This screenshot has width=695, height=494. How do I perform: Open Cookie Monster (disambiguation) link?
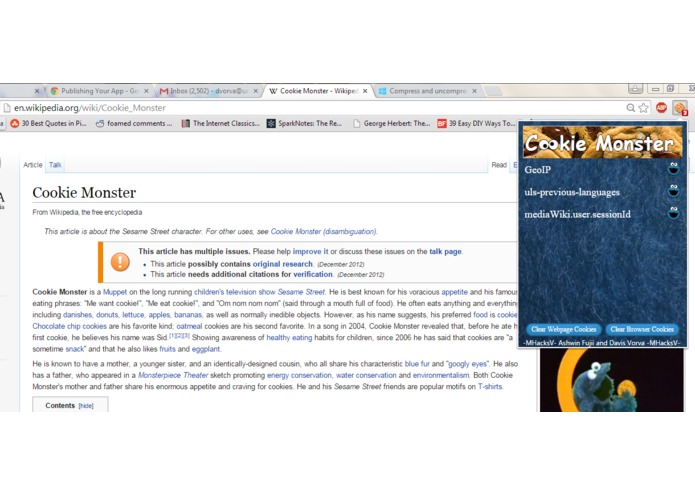click(324, 231)
